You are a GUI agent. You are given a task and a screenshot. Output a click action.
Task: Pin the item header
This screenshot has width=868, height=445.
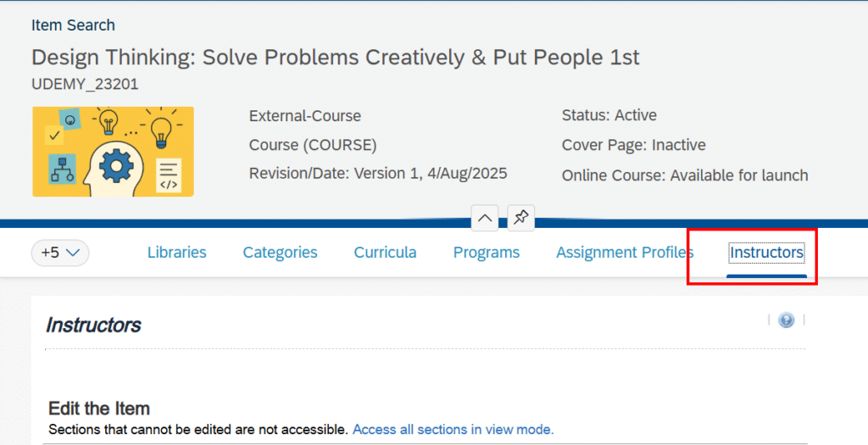click(521, 218)
